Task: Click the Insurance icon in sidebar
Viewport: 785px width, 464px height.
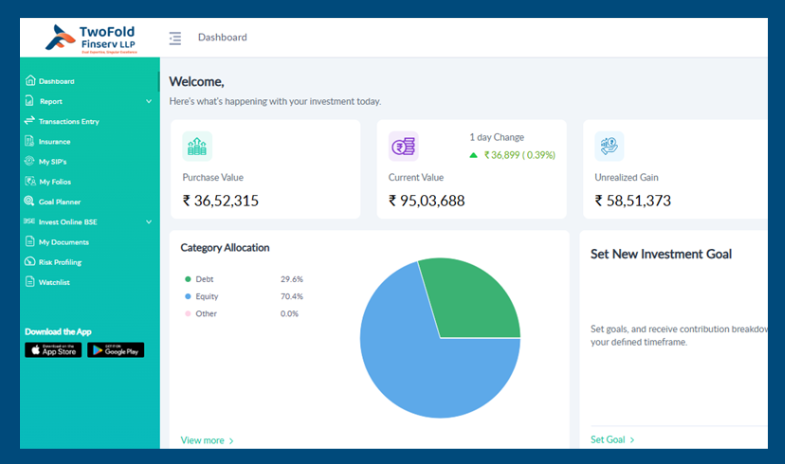Action: click(30, 141)
